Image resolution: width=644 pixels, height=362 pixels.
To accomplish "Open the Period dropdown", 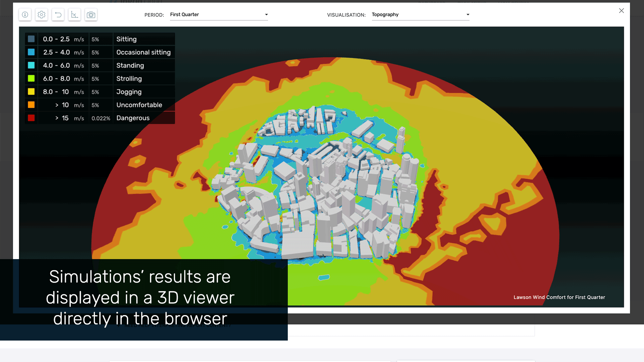I will click(x=266, y=15).
